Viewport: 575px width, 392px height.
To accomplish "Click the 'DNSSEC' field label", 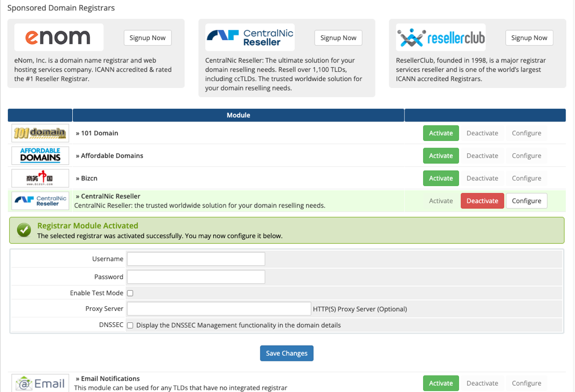I will point(111,325).
